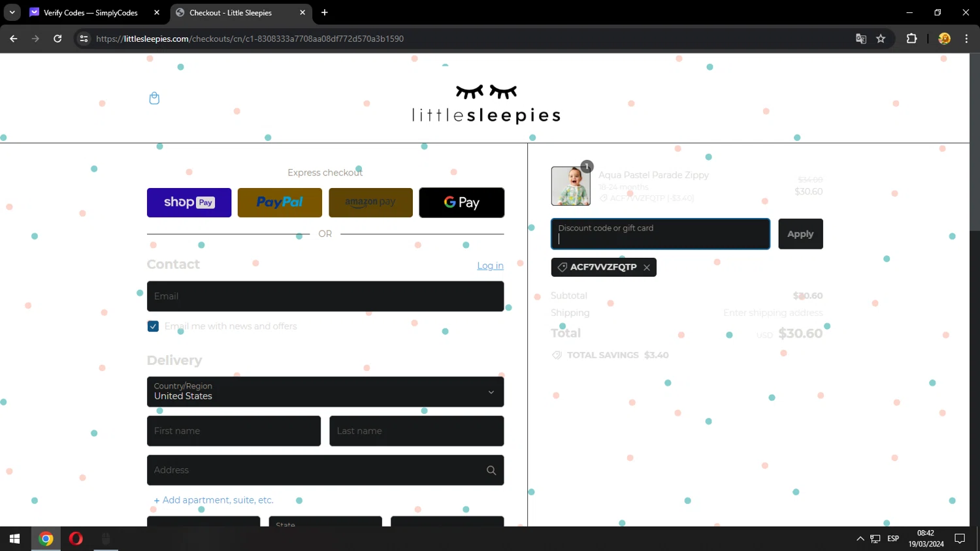Screen dimensions: 980x551
Task: Close the Verify Codes — SimplyCodes tab
Action: (157, 12)
